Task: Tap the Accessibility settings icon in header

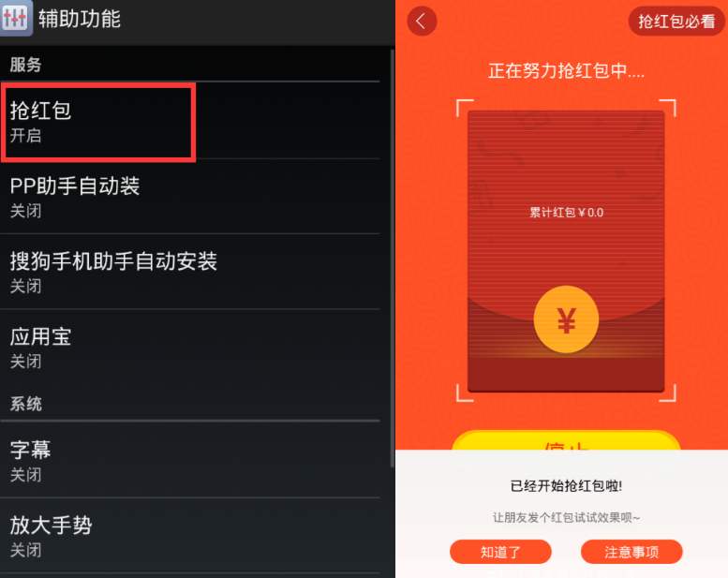Action: [x=16, y=18]
